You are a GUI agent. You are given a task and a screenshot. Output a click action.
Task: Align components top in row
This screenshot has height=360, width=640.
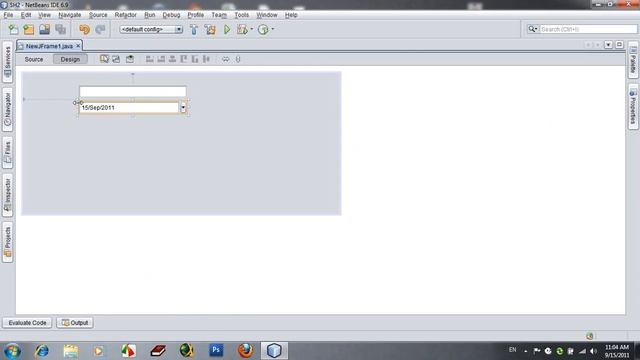[x=184, y=59]
